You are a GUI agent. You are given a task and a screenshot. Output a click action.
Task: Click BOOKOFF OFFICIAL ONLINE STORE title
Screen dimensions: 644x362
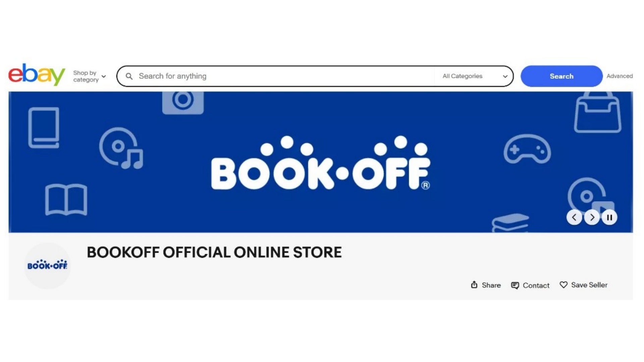tap(214, 252)
